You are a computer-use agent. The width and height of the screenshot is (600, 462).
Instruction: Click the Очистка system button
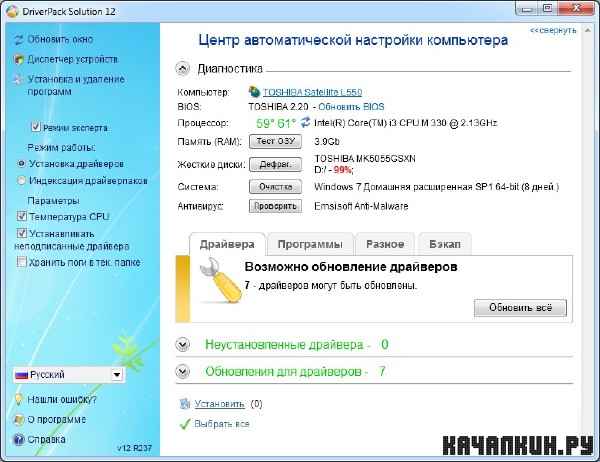click(x=275, y=187)
